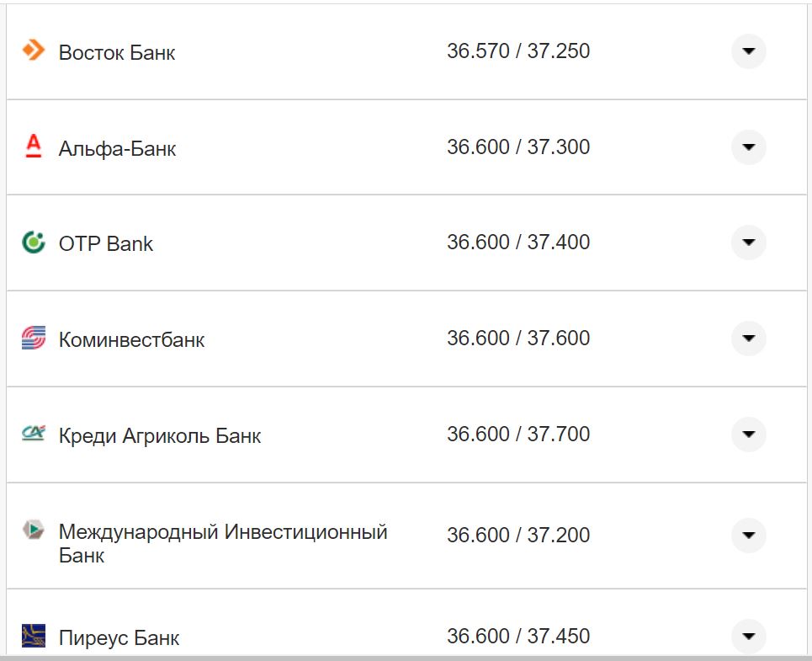
Task: Open the Восток Банк bank page link
Action: pos(116,52)
